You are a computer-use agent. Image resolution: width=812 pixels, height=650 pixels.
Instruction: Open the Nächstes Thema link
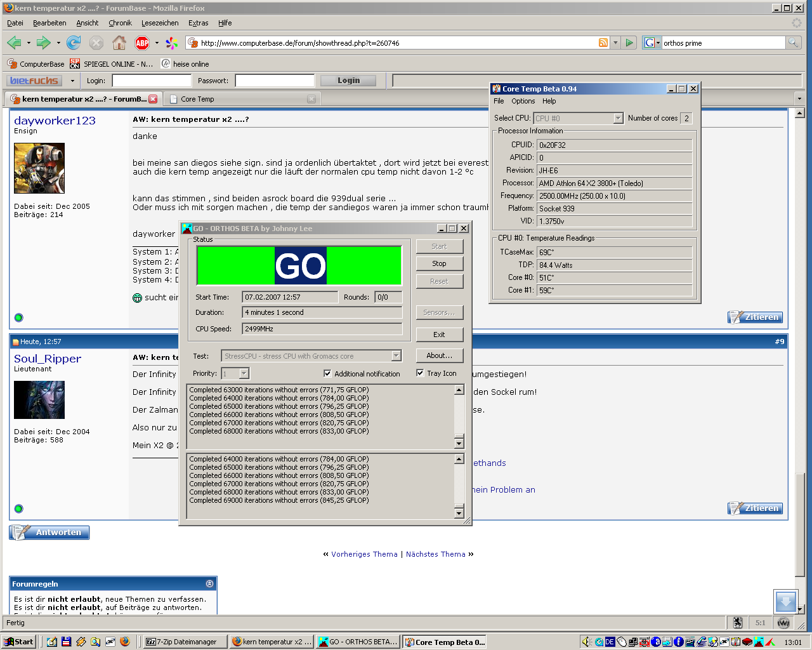click(436, 554)
